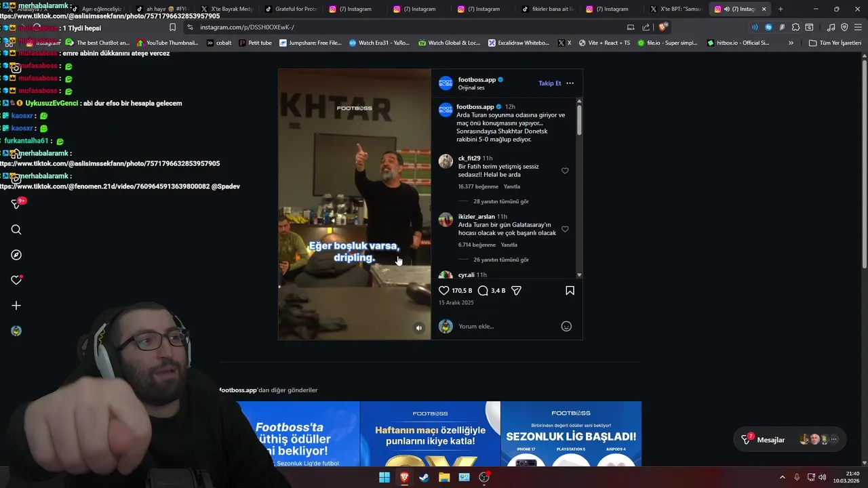Click Brave Shields icon in address bar

[663, 27]
